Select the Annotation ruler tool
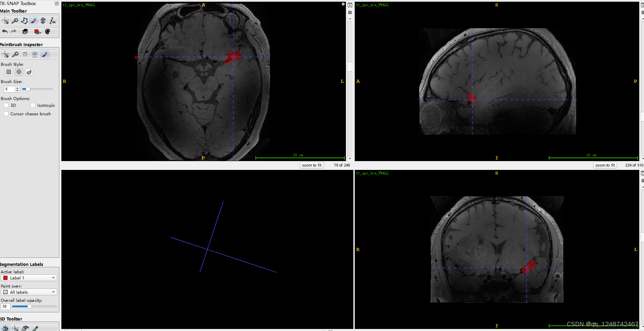The width and height of the screenshot is (644, 331). (53, 21)
